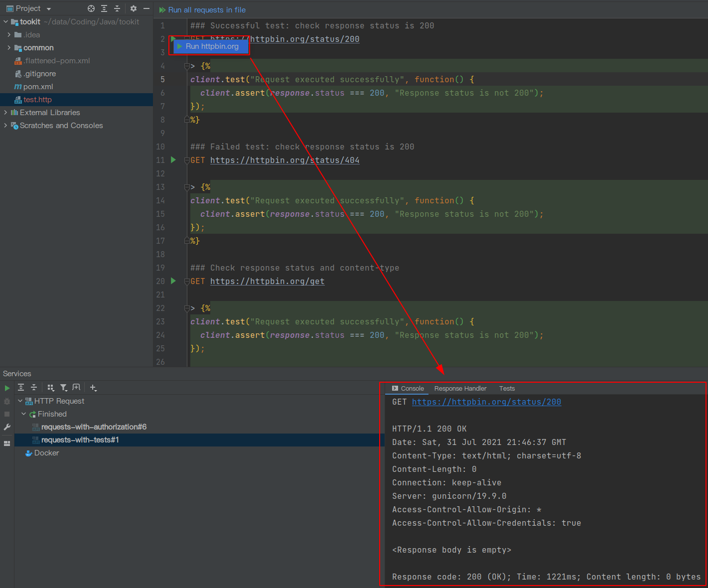Click the Add Service plus icon
Screen dimensions: 708x588
click(93, 388)
